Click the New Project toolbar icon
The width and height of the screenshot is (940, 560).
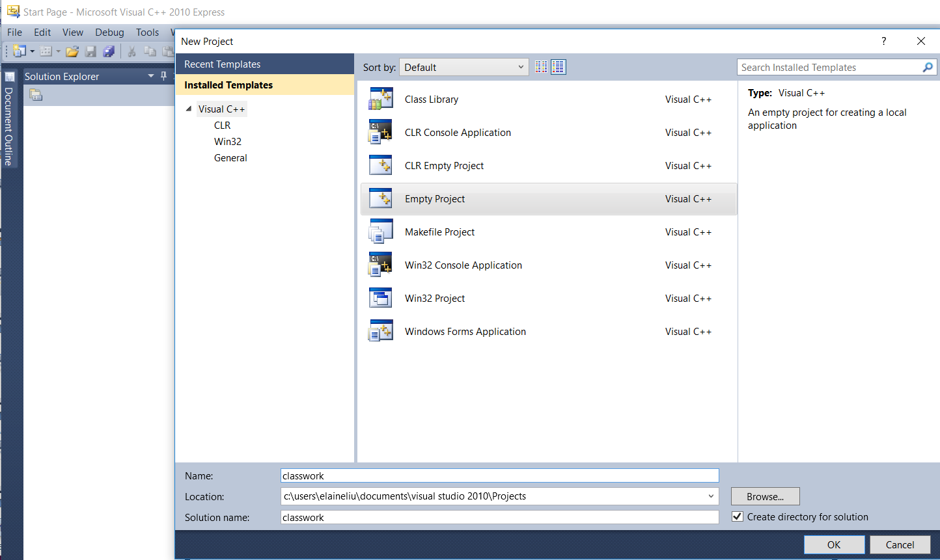point(19,51)
